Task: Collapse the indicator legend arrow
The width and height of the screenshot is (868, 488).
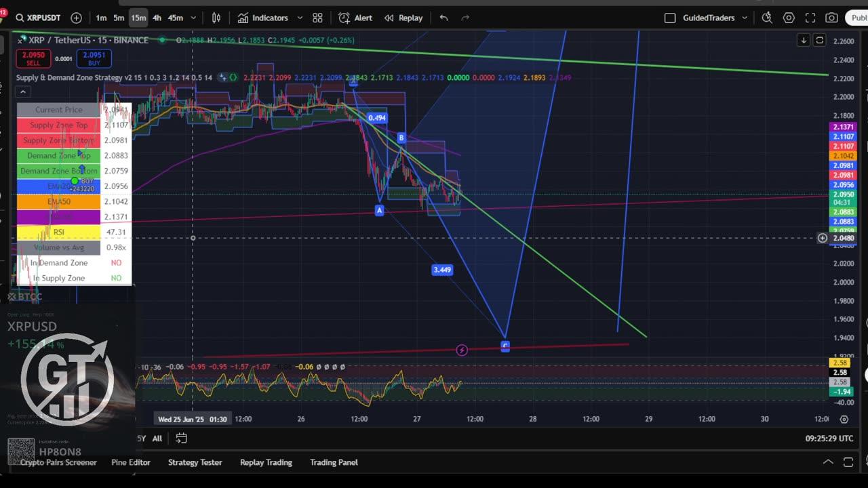Action: pos(22,91)
